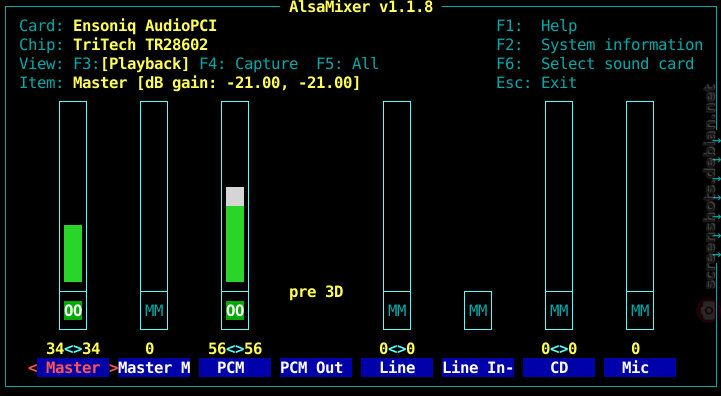This screenshot has width=721, height=396.
Task: Click the empty Master Mono volume bar
Action: coord(154,196)
